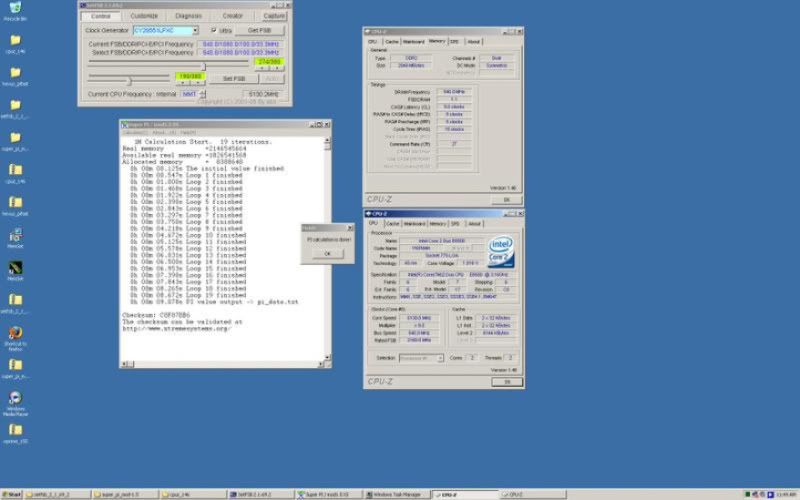Click the 5130.2MHz CPU frequency value in SetFSB
This screenshot has height=500, width=800.
coord(263,94)
